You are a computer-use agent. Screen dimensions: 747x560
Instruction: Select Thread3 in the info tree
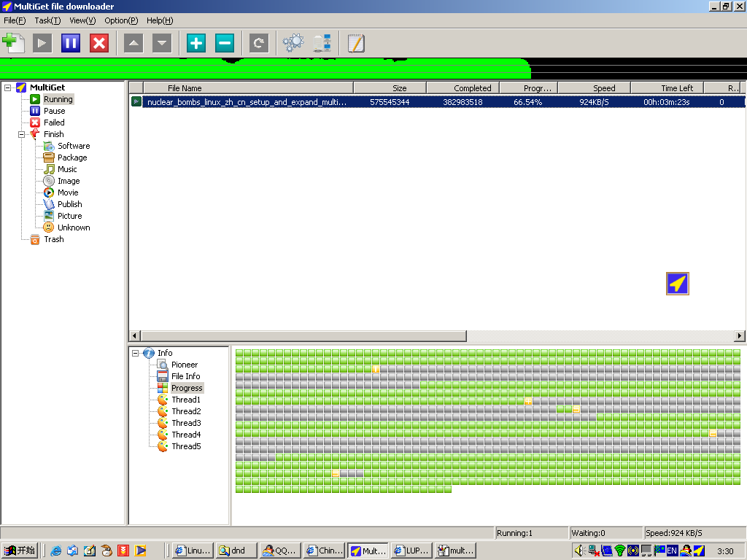[186, 423]
